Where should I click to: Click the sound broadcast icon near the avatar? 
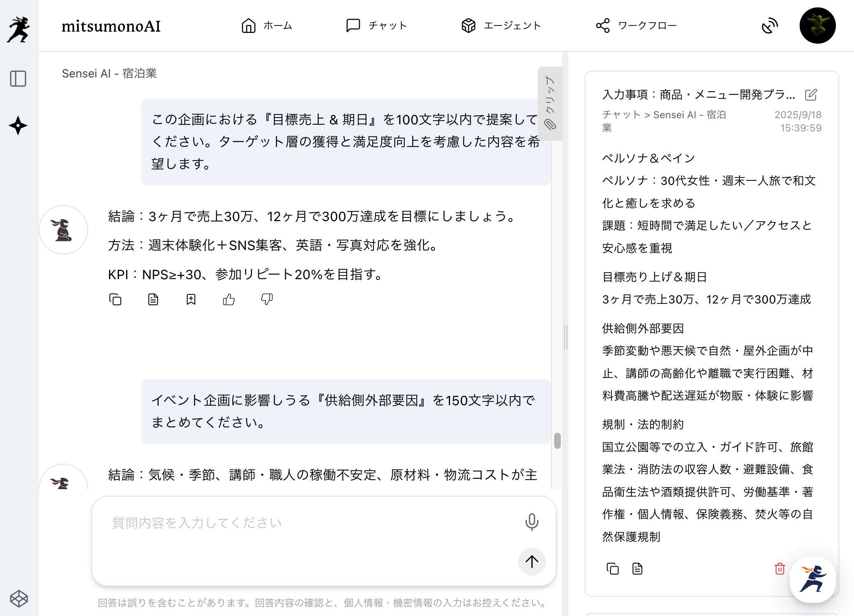pyautogui.click(x=770, y=26)
